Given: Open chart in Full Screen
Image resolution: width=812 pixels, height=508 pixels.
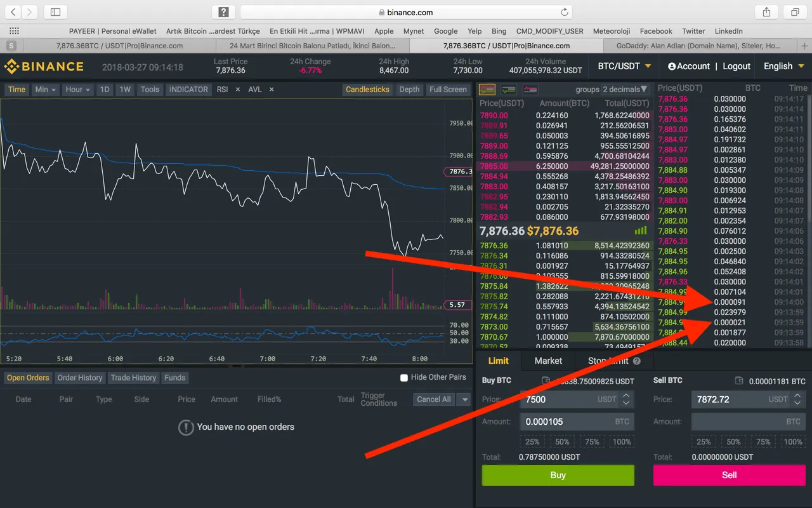Looking at the screenshot, I should coord(448,90).
